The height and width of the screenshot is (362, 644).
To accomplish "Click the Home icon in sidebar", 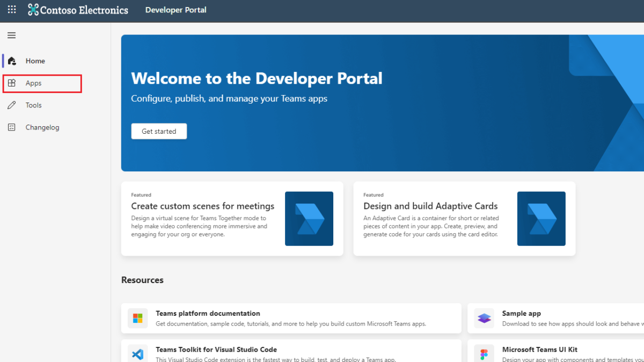I will click(12, 61).
